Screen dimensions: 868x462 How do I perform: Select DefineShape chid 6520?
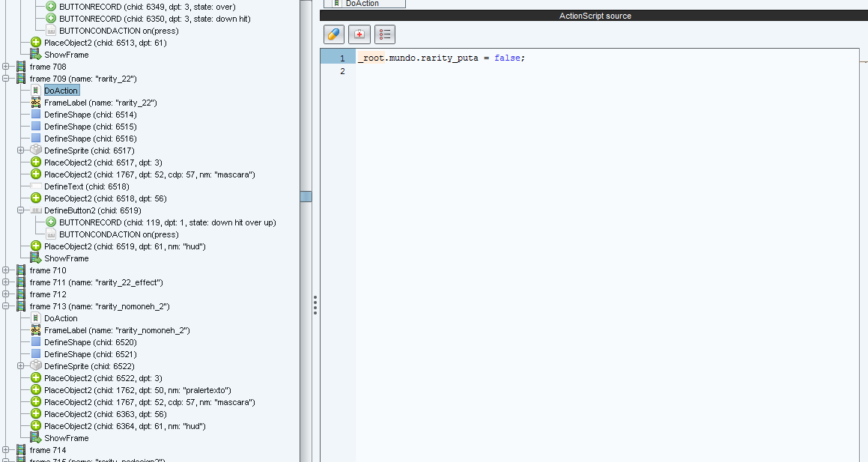tap(90, 342)
